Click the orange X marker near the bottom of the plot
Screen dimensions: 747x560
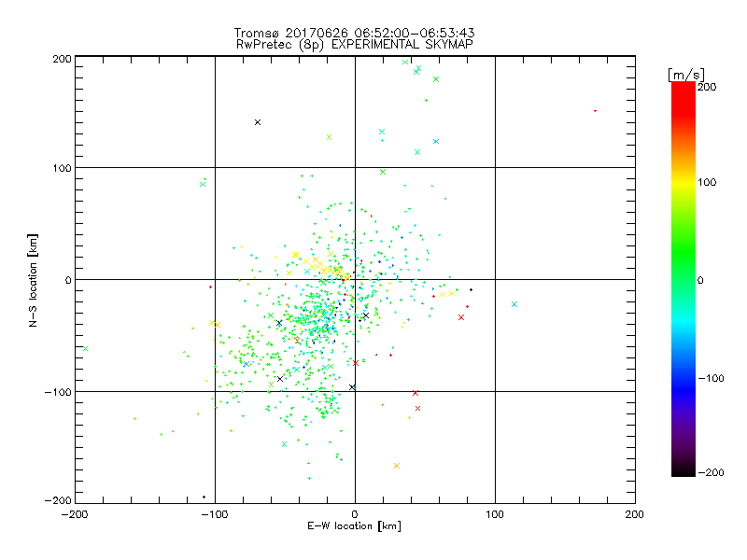[397, 466]
